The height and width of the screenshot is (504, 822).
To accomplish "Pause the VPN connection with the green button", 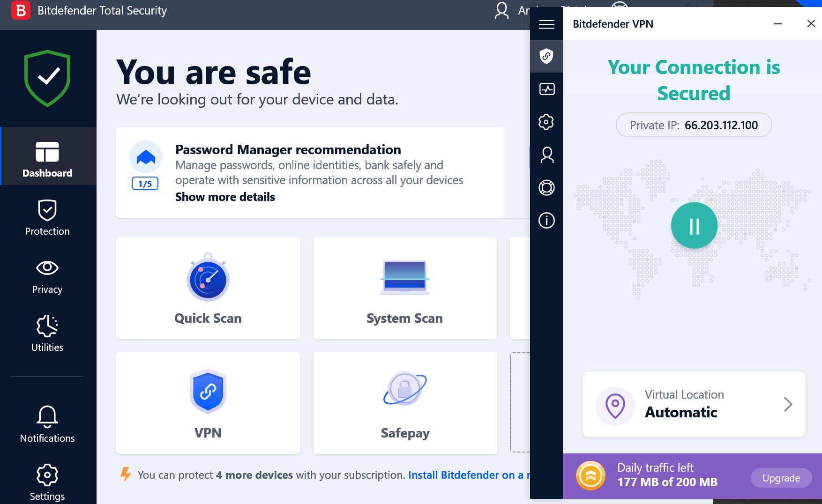I will 694,226.
